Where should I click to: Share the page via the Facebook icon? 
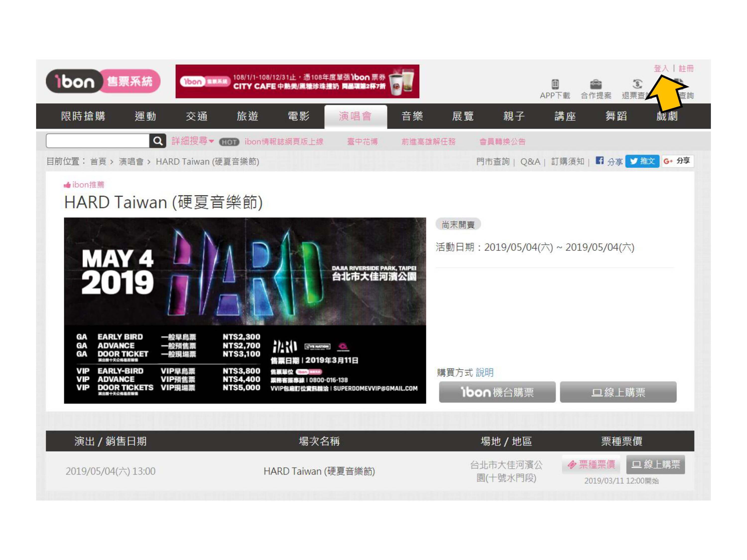coord(599,161)
